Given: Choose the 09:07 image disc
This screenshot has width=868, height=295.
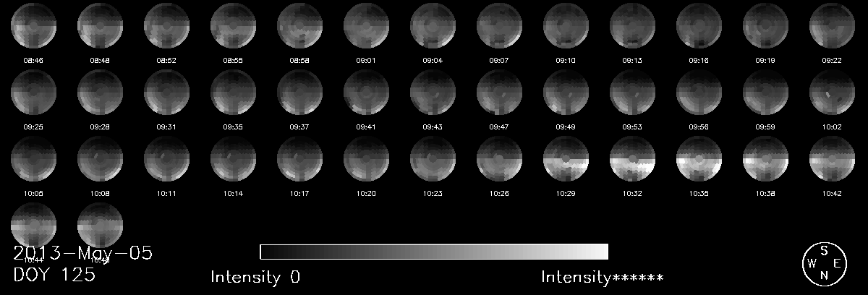Looking at the screenshot, I should coord(500,26).
